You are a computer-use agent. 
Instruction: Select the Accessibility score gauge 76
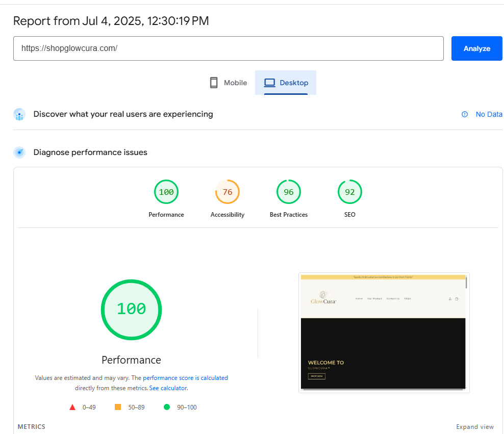coord(228,192)
